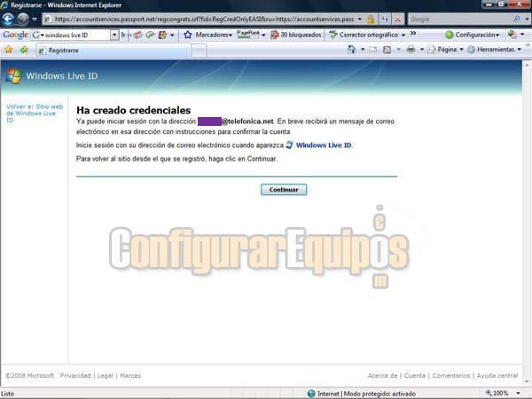Click the yellow Favorites star icon
532x399 pixels.
pyautogui.click(x=9, y=50)
